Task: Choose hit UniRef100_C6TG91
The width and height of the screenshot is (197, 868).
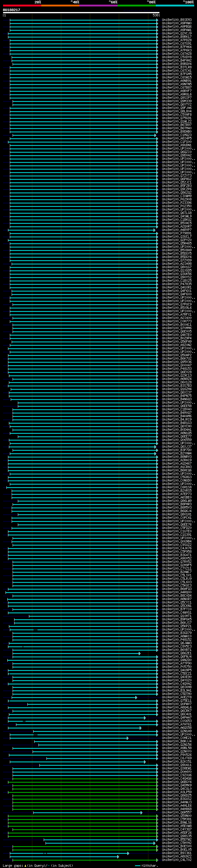Action: point(177,43)
